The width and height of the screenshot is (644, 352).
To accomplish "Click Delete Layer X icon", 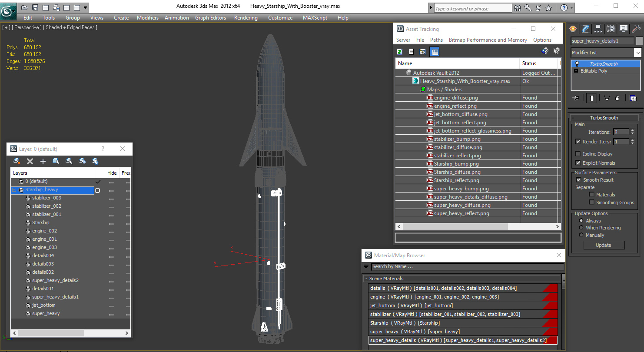I will tap(30, 161).
